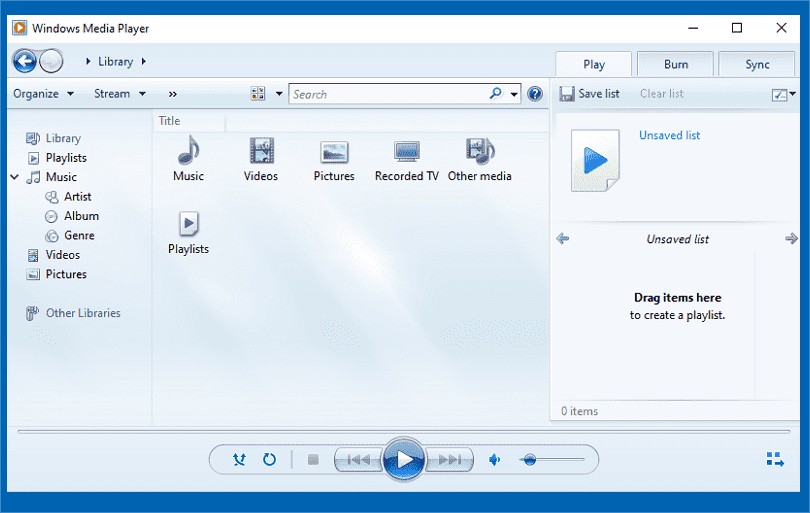Click the Windows Media Player title icon
This screenshot has width=810, height=513.
pos(20,28)
